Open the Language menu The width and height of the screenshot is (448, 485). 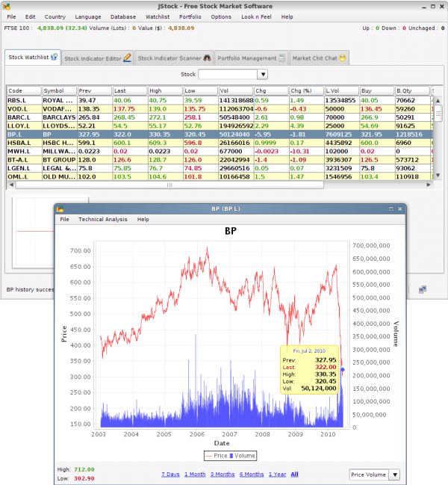pos(88,16)
